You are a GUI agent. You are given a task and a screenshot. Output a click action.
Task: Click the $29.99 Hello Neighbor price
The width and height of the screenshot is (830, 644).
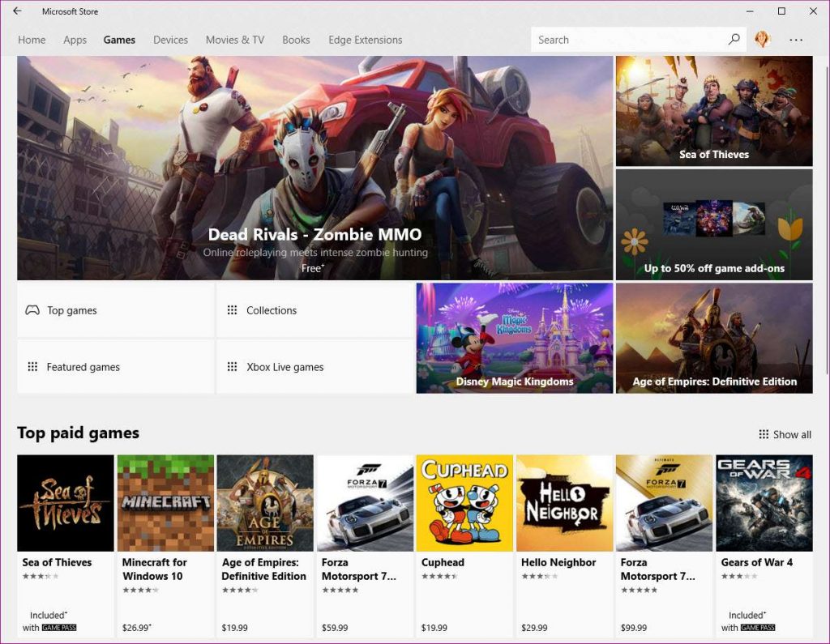[x=534, y=628]
